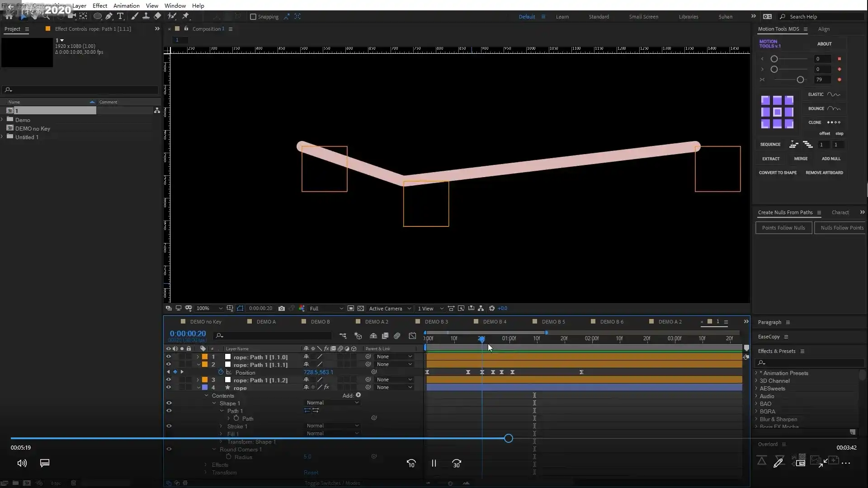
Task: Toggle the transparency grid button
Action: point(361,309)
